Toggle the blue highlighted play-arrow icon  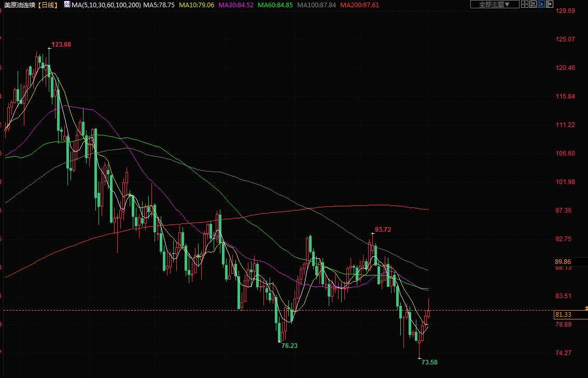[542, 4]
